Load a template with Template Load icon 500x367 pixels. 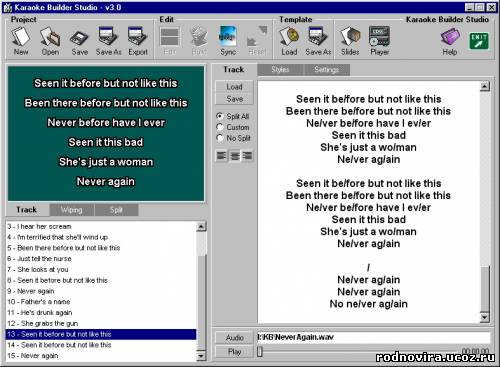pos(289,41)
